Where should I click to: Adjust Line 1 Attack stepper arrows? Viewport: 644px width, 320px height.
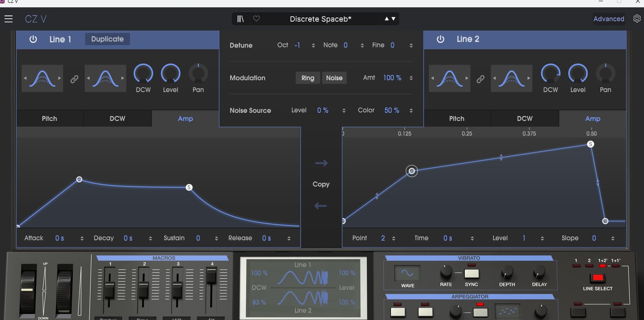pos(82,239)
